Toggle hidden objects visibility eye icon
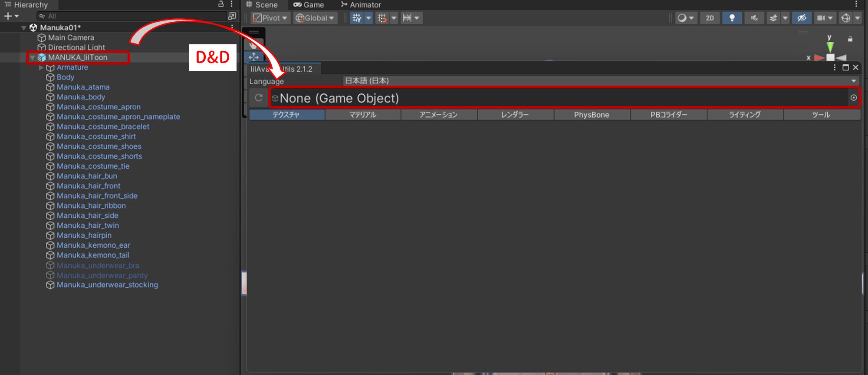Viewport: 868px width, 375px height. (802, 18)
